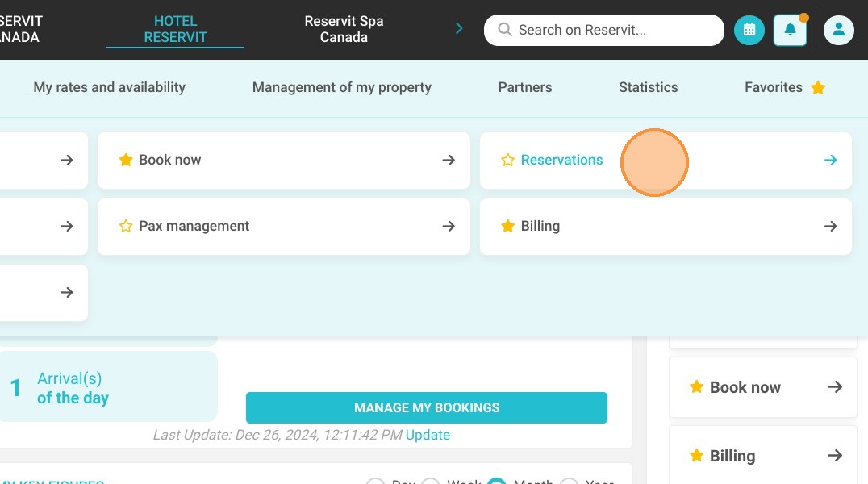
Task: Open the calendar icon in header
Action: point(749,30)
